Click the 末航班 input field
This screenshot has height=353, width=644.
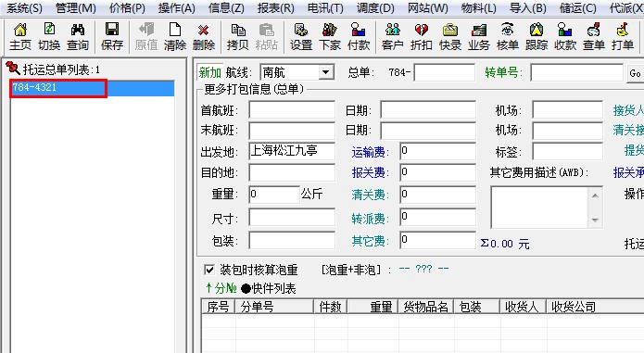pyautogui.click(x=292, y=131)
